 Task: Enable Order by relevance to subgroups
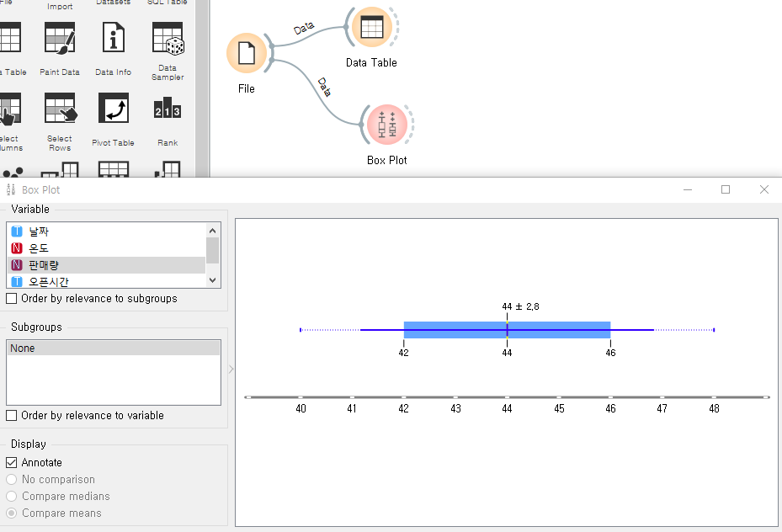12,299
